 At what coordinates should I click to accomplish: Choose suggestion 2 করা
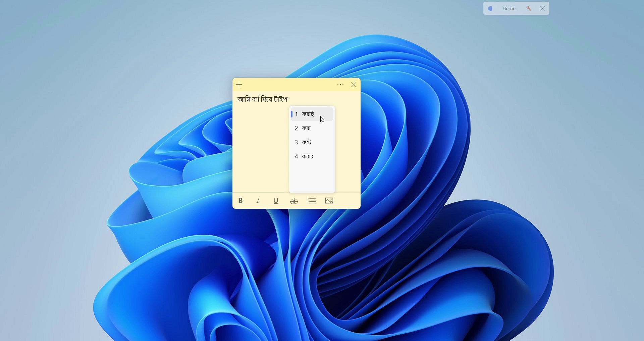(312, 128)
